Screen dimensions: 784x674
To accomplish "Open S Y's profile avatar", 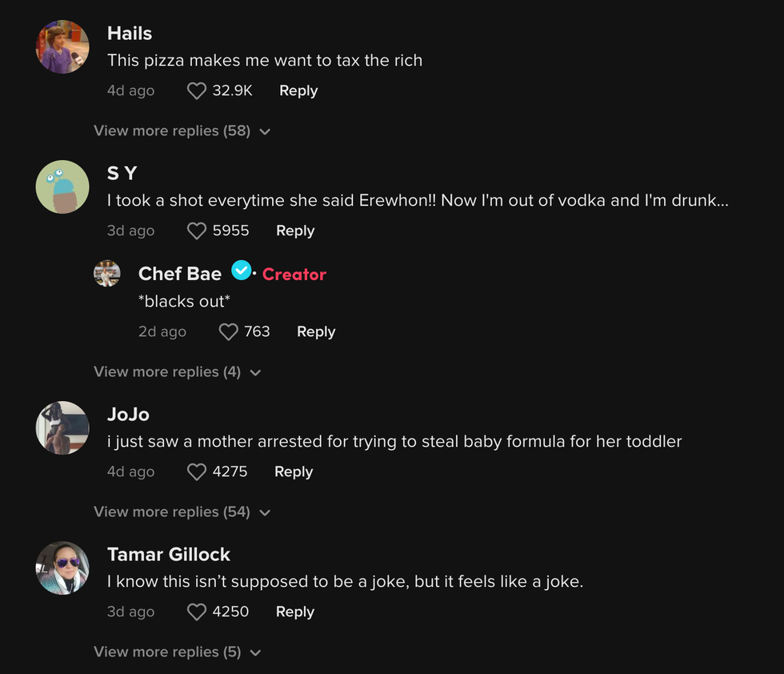I will 62,186.
